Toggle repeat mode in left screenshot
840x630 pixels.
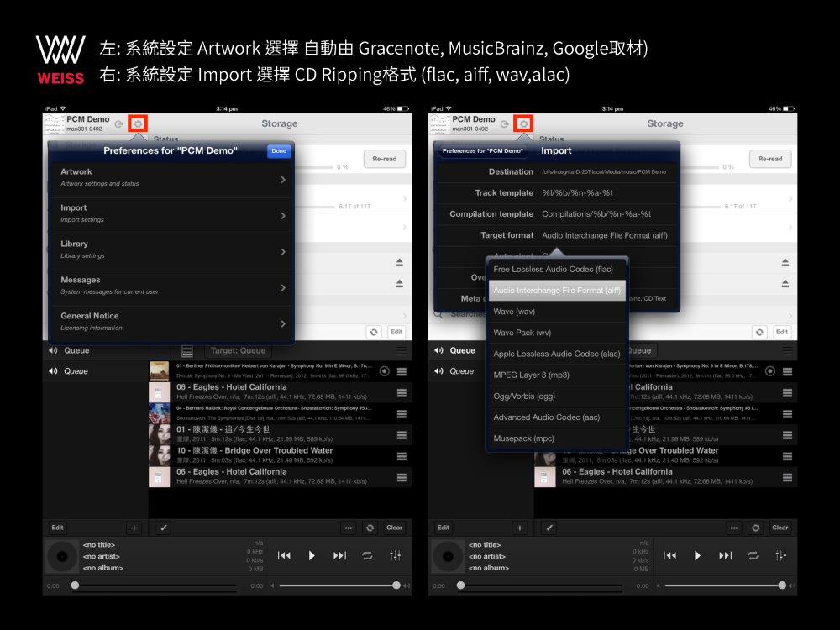click(368, 555)
